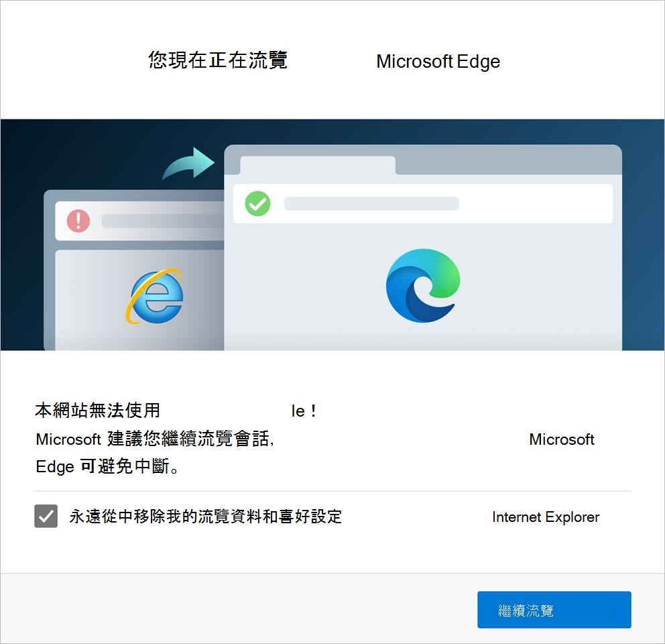Click the 繼續流覽 button

[554, 610]
